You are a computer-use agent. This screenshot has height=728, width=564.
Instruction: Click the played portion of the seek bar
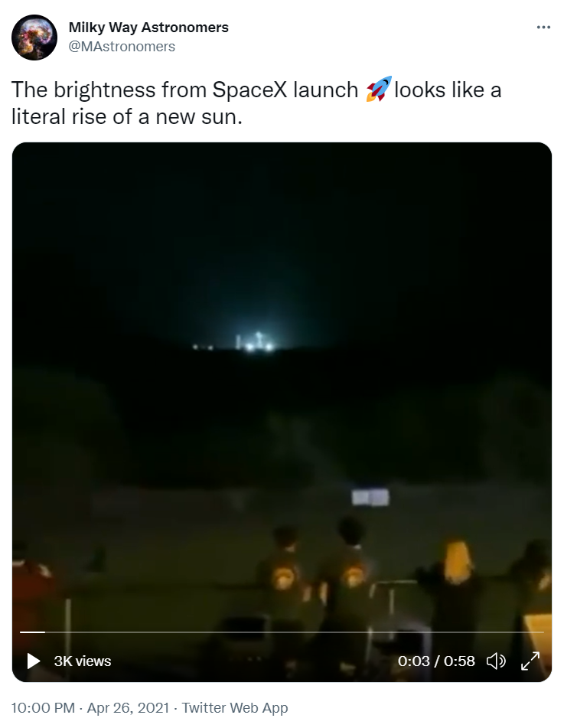click(32, 632)
